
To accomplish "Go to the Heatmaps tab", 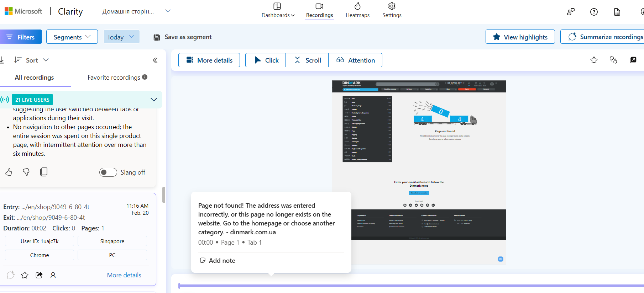I will [357, 11].
